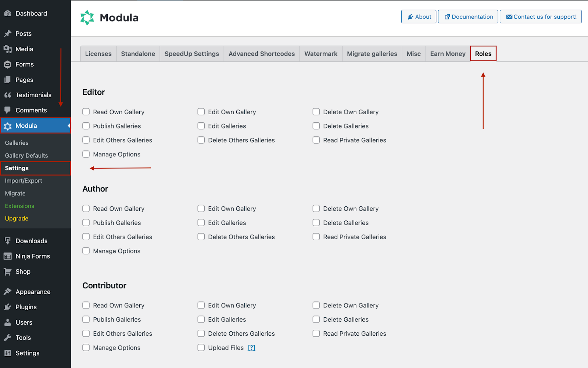Switch to the Licenses tab
The width and height of the screenshot is (588, 368).
[98, 54]
